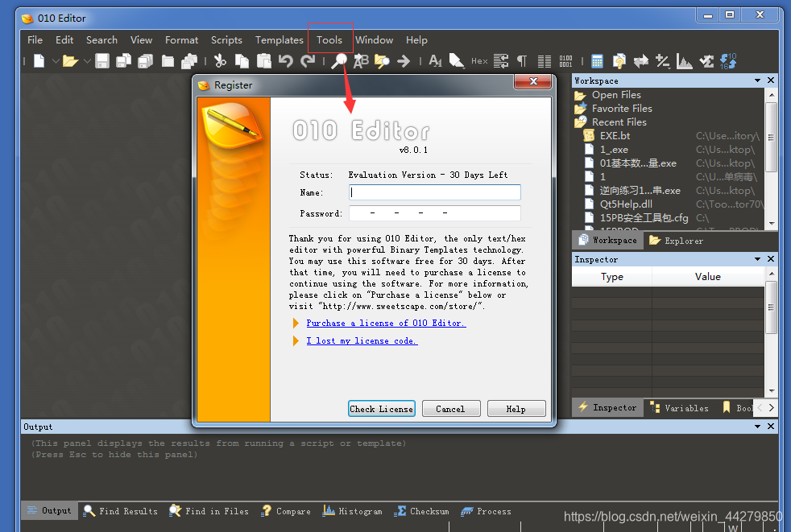Click the Paste clipboard icon
Screen dimensions: 791x532
tap(264, 61)
